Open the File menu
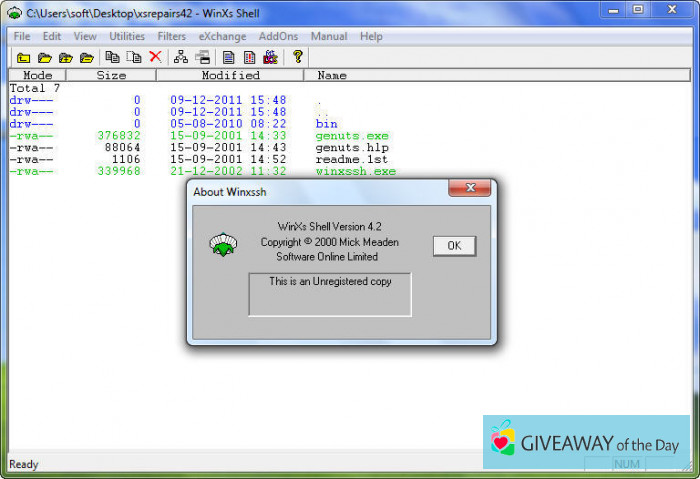Image resolution: width=700 pixels, height=479 pixels. [22, 36]
